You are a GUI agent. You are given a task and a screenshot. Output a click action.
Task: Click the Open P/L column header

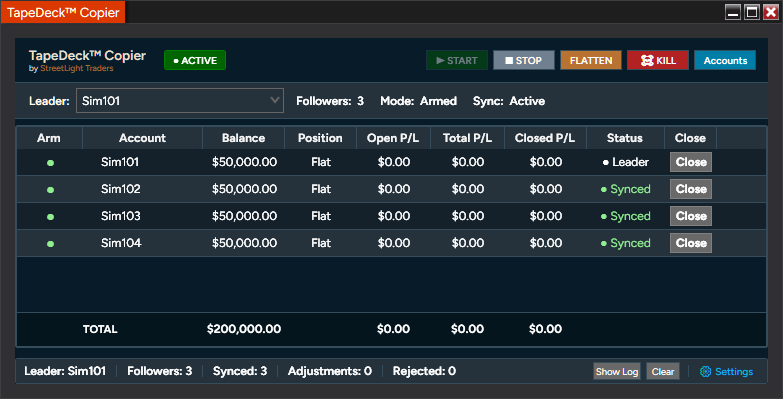click(393, 138)
